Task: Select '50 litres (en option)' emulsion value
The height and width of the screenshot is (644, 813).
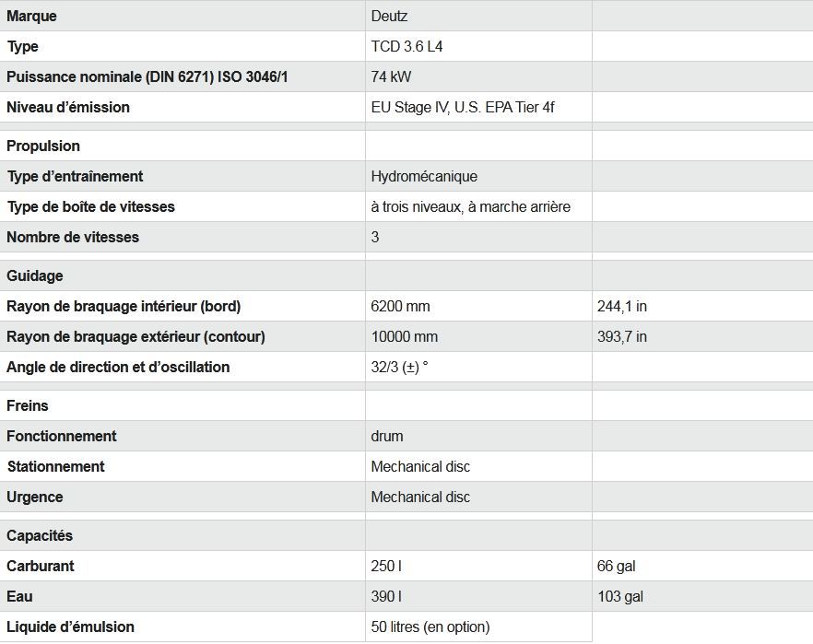Action: [430, 626]
